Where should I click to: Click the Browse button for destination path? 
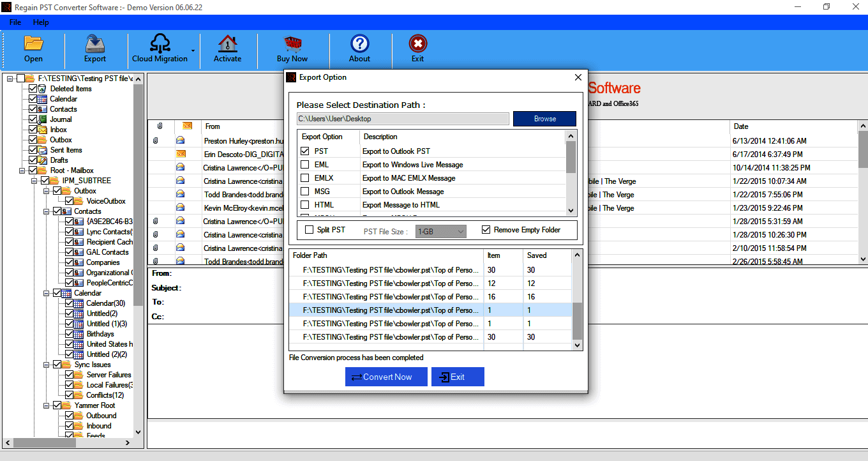(x=544, y=119)
